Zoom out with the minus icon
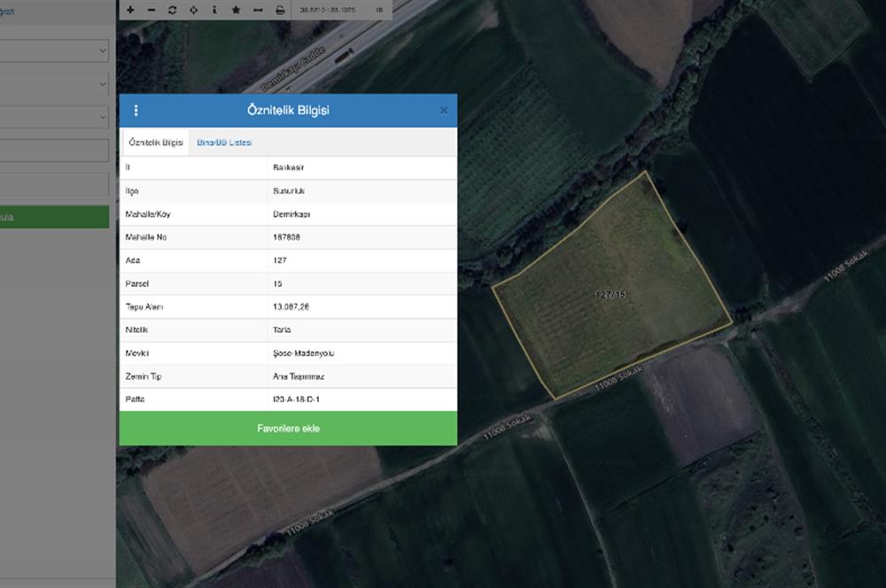Screen dimensions: 886x588 (151, 10)
